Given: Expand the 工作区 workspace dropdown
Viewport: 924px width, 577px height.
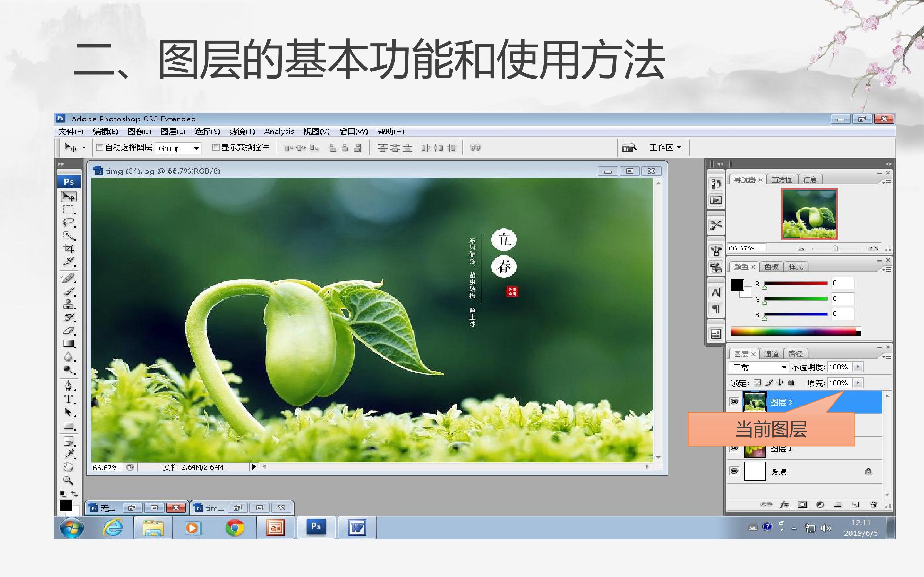Looking at the screenshot, I should coord(665,147).
